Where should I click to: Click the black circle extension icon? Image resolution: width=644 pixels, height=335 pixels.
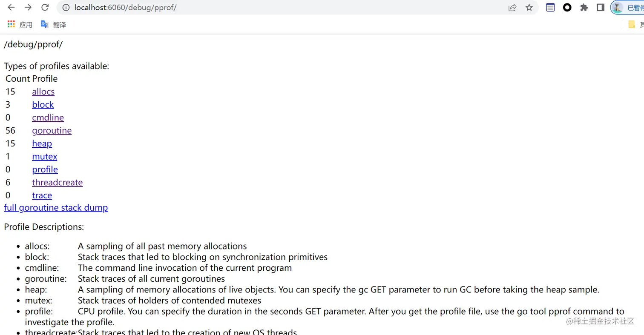(567, 8)
